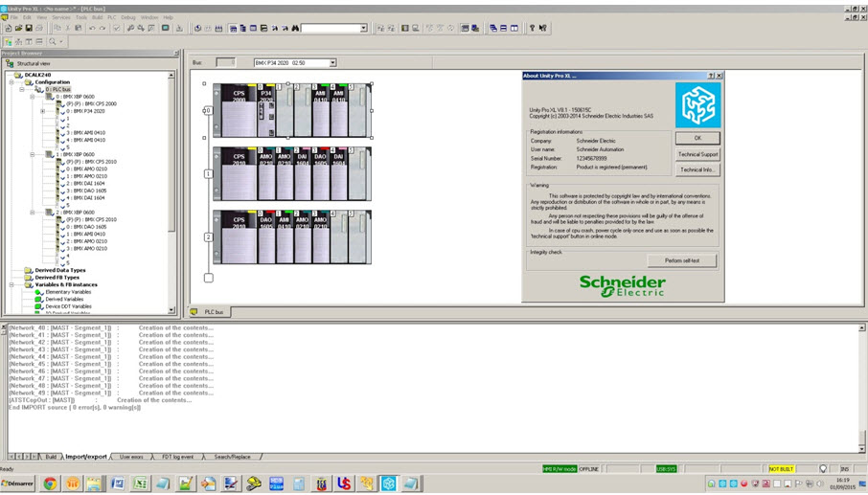The height and width of the screenshot is (495, 868).
Task: Click the OFFLINE status bar entry
Action: 588,469
